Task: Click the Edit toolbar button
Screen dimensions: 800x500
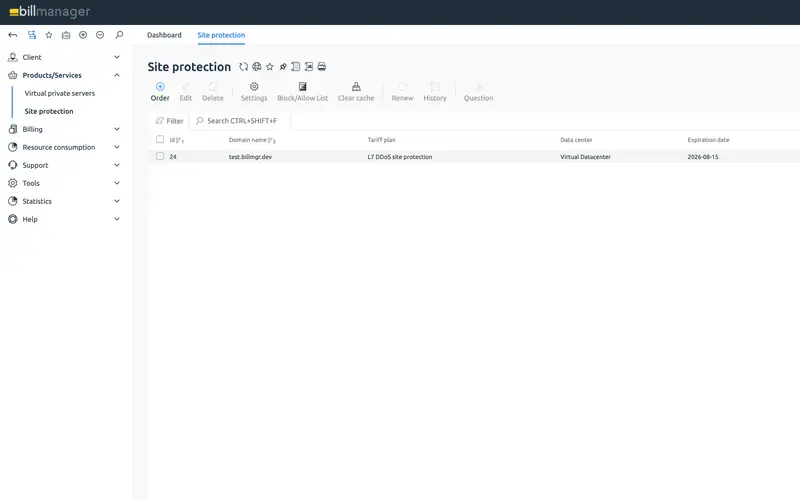Action: [186, 92]
